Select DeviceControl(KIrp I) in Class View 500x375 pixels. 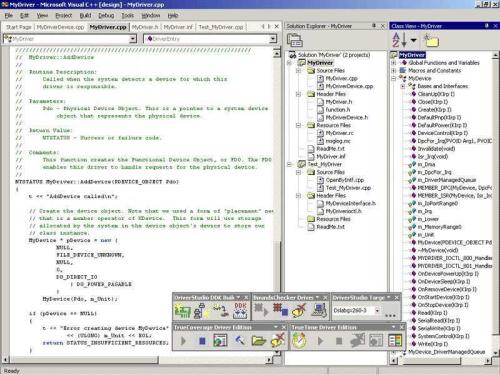click(443, 133)
